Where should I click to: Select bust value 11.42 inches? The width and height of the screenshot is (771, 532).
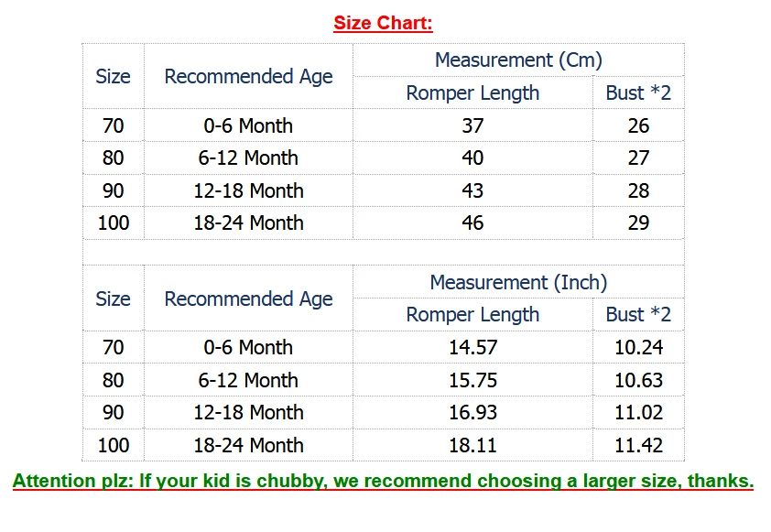point(638,445)
